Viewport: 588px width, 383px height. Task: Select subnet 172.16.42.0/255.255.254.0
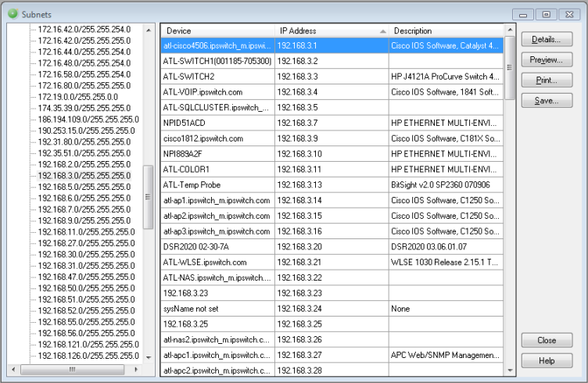[84, 29]
